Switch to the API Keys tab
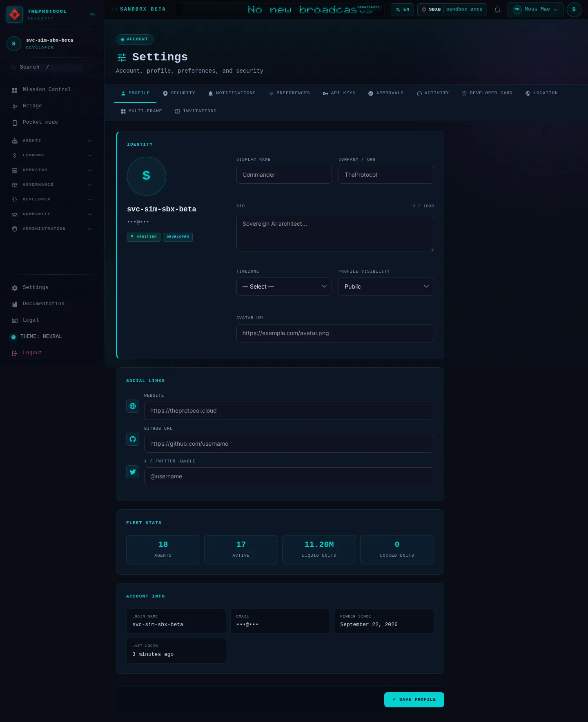This screenshot has height=722, width=588. pos(339,93)
